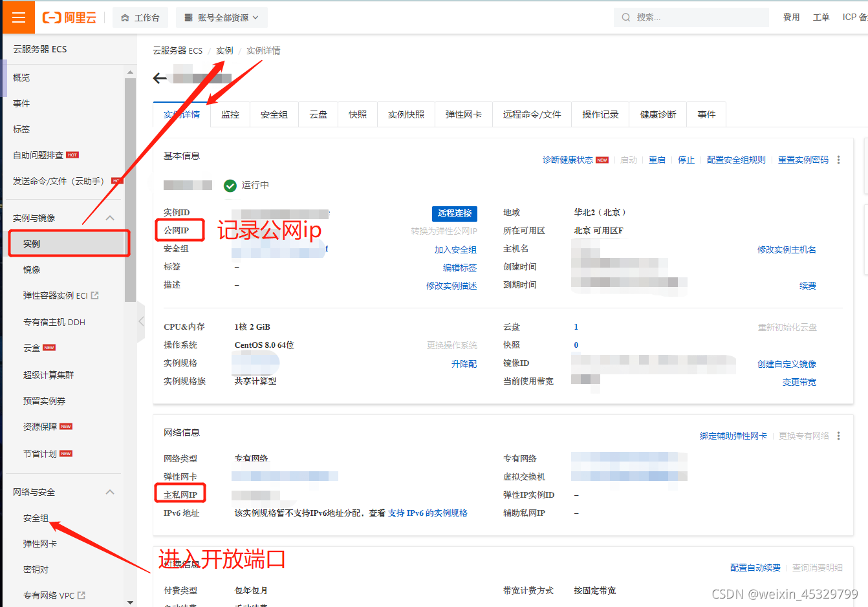868x607 pixels.
Task: Switch to the 实例详情 tab
Action: (x=182, y=114)
